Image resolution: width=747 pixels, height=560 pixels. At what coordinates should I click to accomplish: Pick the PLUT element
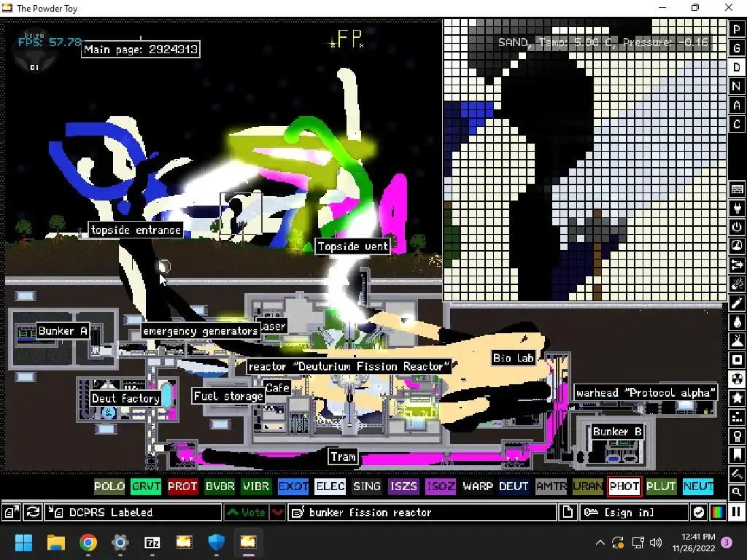coord(661,486)
